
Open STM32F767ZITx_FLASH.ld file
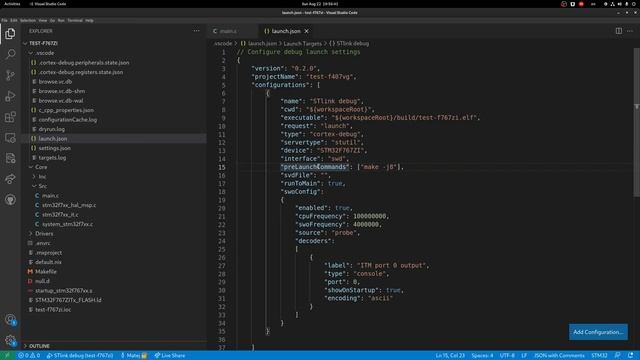point(68,300)
